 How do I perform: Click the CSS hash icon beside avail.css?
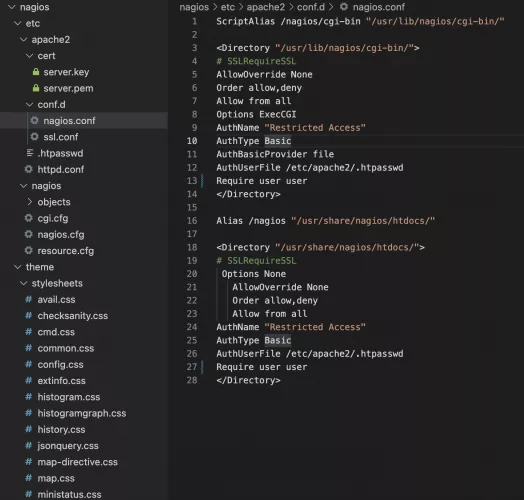(29, 299)
